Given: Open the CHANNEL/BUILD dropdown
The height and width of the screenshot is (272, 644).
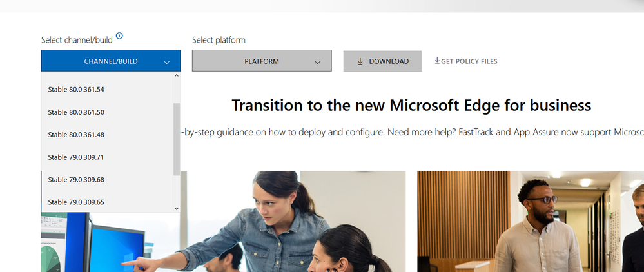Looking at the screenshot, I should (111, 61).
